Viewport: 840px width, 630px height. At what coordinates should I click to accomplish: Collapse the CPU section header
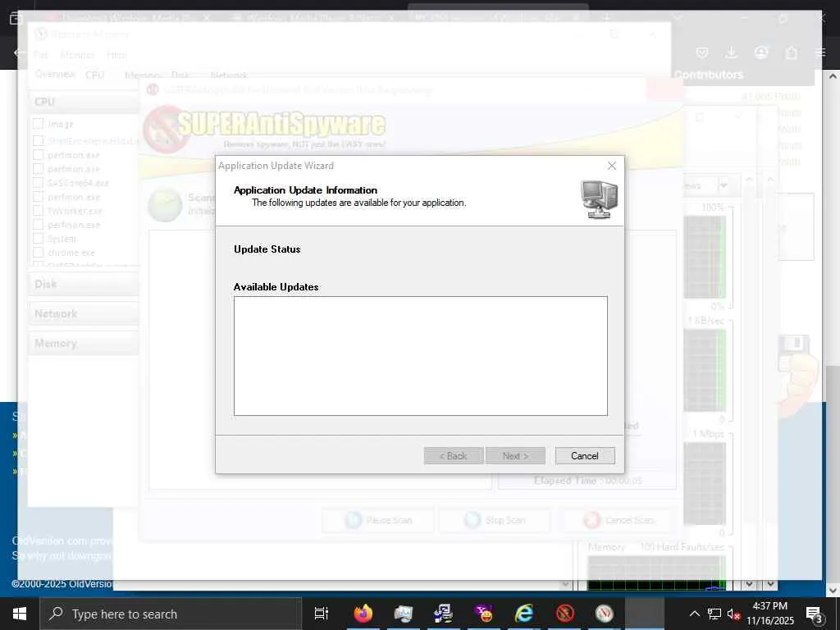click(x=85, y=102)
